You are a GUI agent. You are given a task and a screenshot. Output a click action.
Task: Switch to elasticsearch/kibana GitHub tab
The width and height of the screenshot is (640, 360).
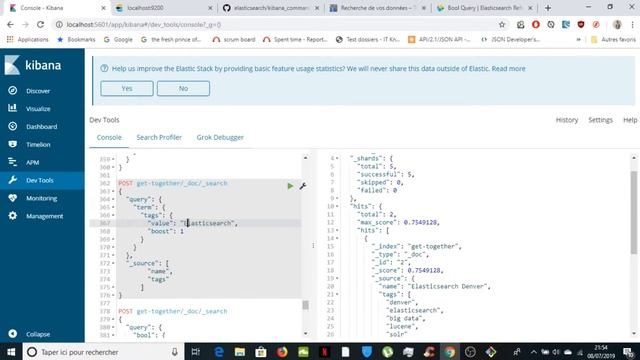coord(271,8)
